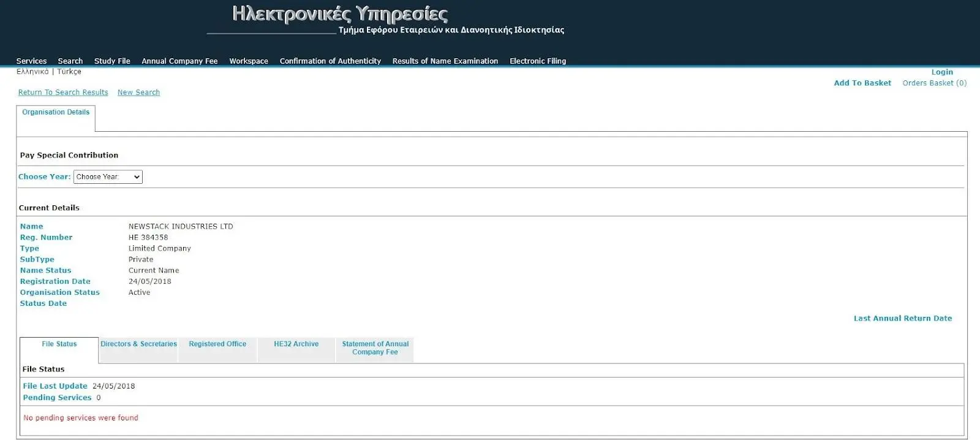View the HE32 Archive tab
Viewport: 980px width, 440px height.
296,344
